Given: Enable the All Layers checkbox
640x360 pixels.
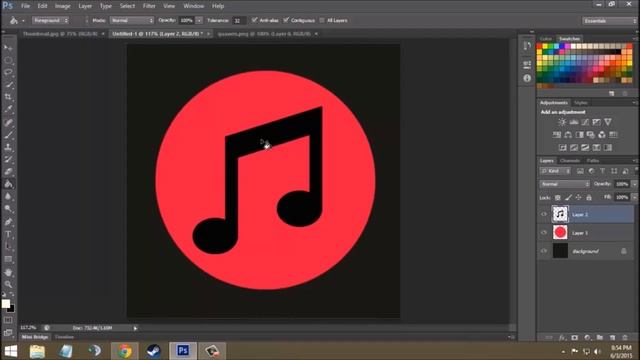Looking at the screenshot, I should (x=322, y=20).
